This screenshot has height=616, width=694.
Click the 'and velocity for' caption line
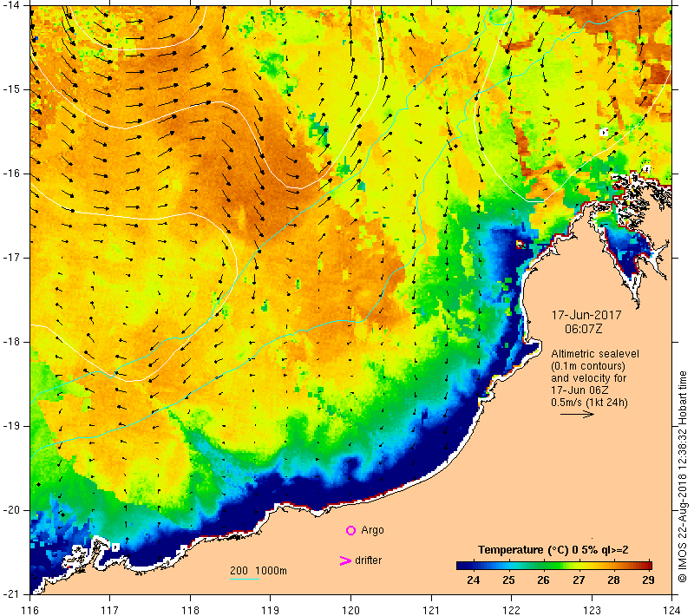click(589, 378)
